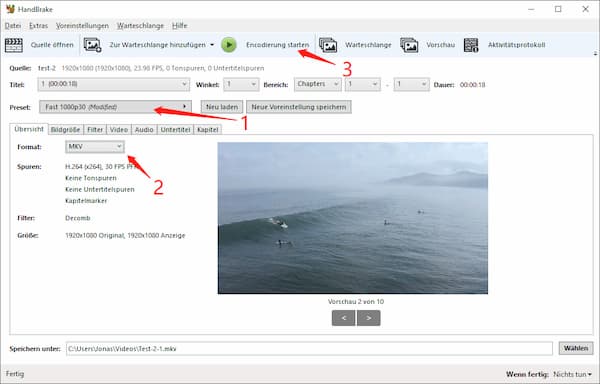Switch to the Audio tab
The image size is (600, 384).
click(144, 130)
